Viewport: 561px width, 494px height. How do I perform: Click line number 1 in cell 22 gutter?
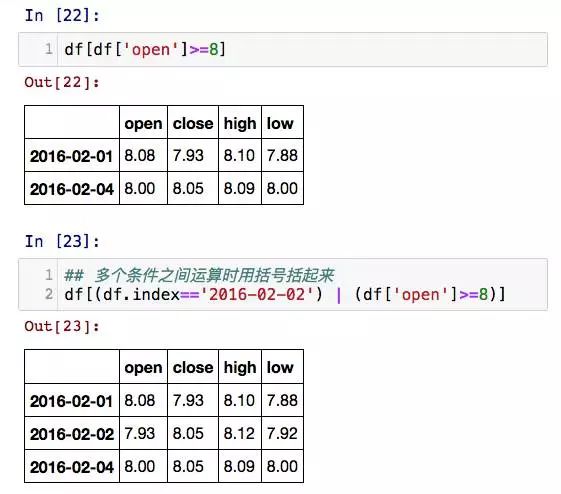(49, 49)
